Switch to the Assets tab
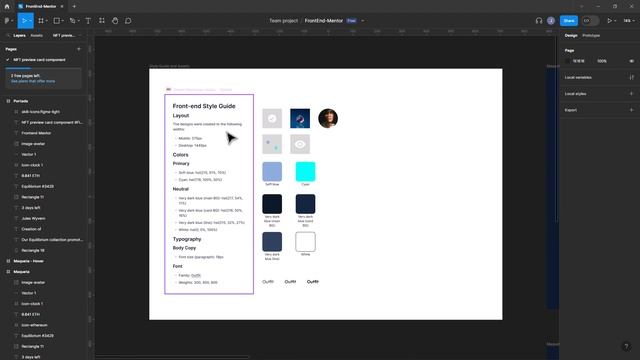Screen dimensions: 640x360 pos(36,36)
